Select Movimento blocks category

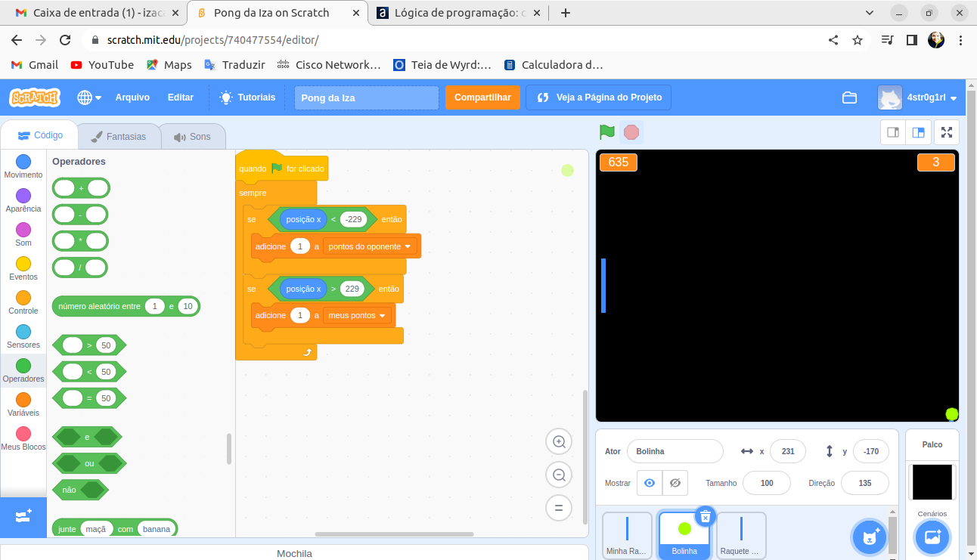(23, 166)
